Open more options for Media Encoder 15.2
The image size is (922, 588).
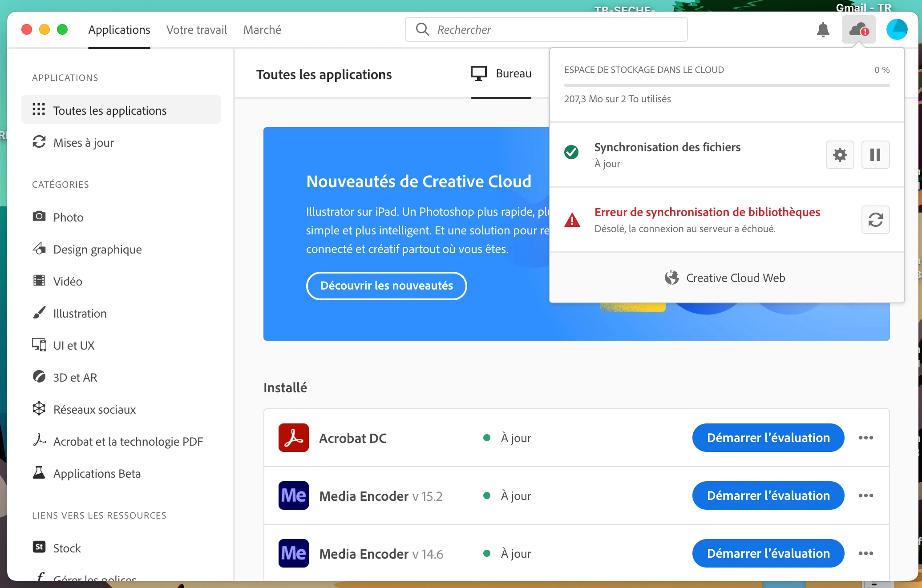click(865, 495)
